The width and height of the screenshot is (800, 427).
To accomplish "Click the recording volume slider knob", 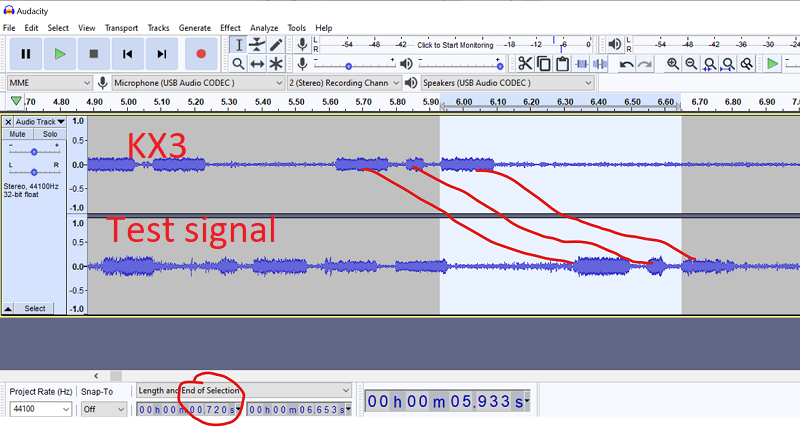I will click(x=348, y=66).
